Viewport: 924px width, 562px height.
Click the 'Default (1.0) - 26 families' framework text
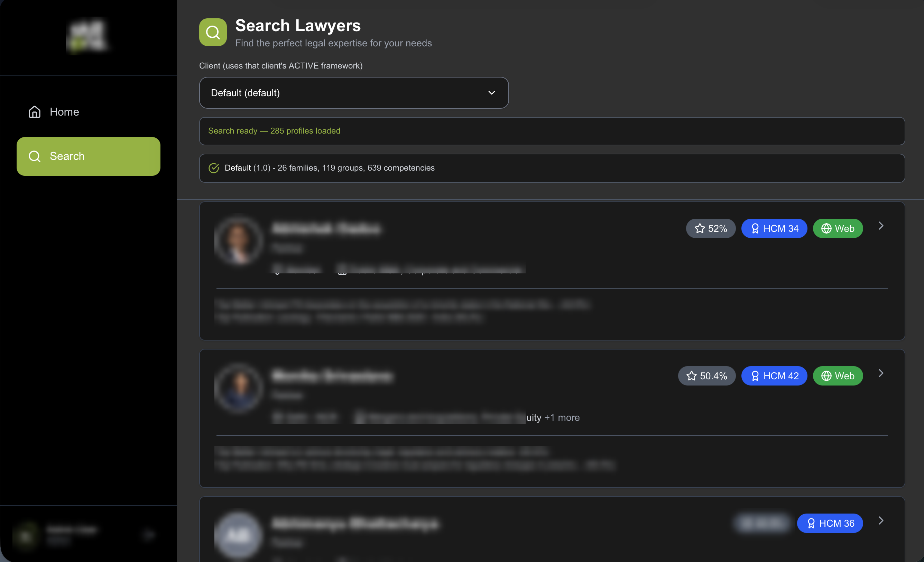(x=329, y=168)
